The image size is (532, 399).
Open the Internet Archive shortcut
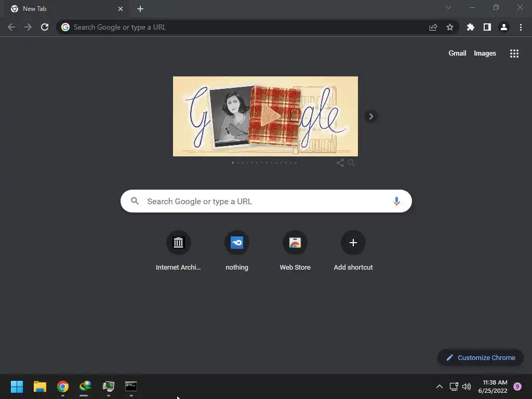coord(179,251)
